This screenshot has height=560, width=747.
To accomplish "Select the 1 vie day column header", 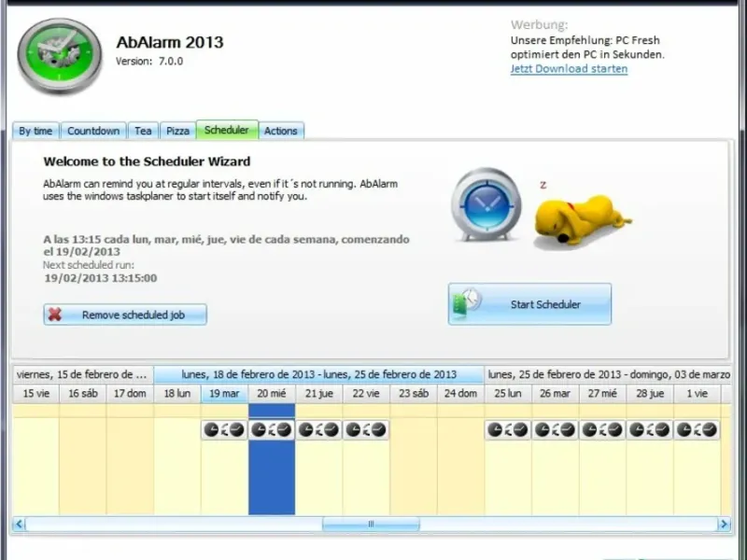I will [x=697, y=394].
